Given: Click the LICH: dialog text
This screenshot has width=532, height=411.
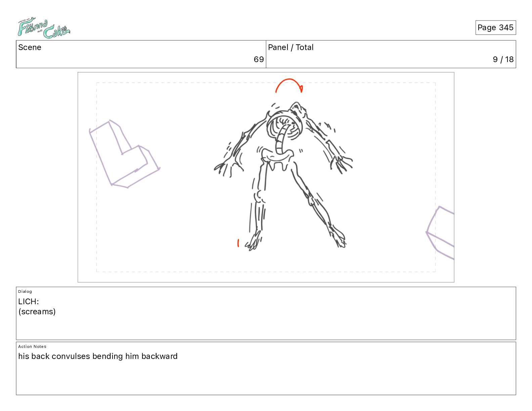Looking at the screenshot, I should [29, 302].
